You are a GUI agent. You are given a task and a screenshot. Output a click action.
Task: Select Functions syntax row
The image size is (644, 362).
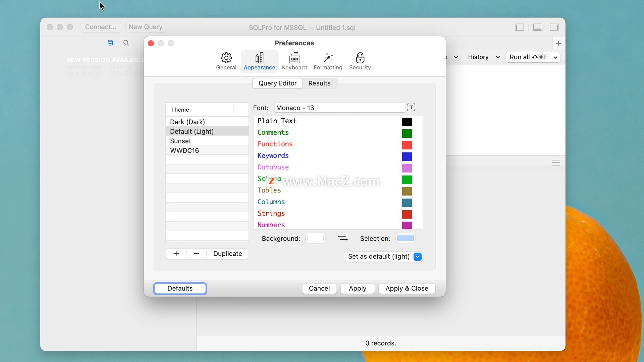(338, 144)
